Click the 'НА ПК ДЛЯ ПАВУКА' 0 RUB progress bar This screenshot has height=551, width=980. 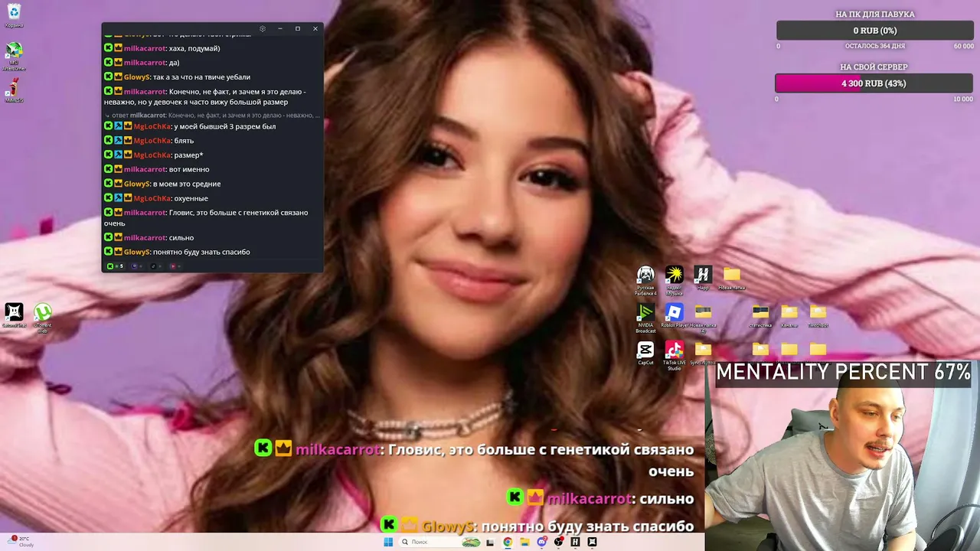874,31
